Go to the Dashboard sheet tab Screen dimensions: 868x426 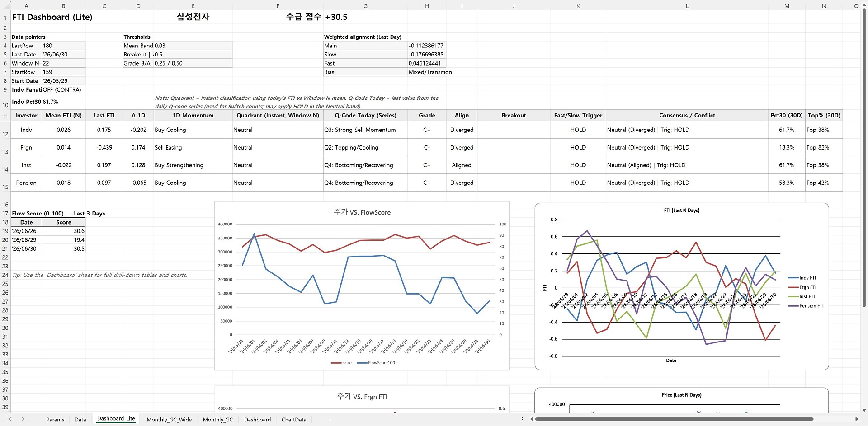tap(257, 420)
